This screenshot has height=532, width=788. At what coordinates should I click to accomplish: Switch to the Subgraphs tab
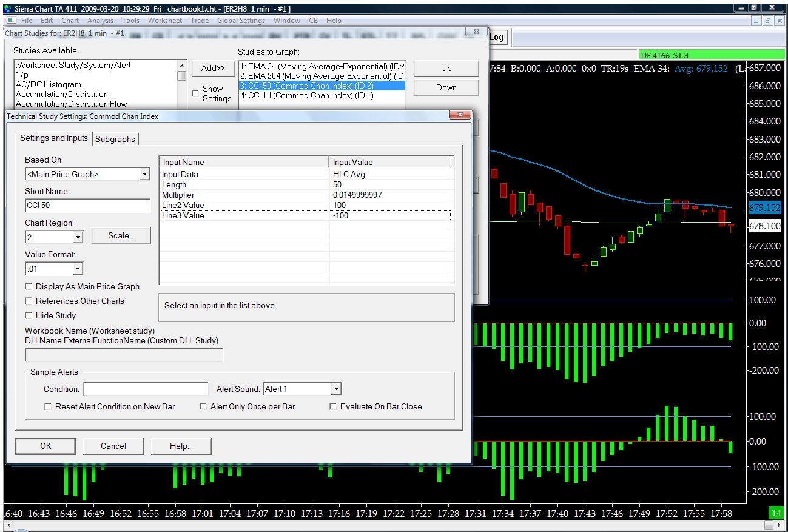[x=115, y=139]
